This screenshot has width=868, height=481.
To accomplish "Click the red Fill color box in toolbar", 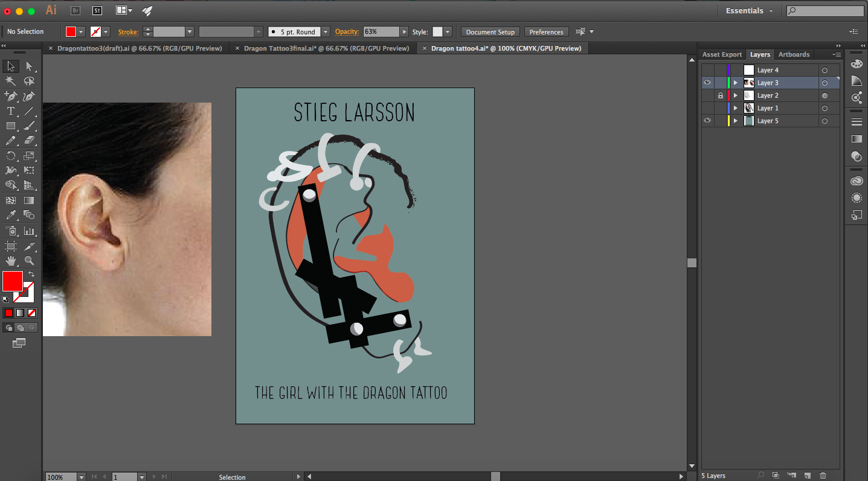I will 13,281.
